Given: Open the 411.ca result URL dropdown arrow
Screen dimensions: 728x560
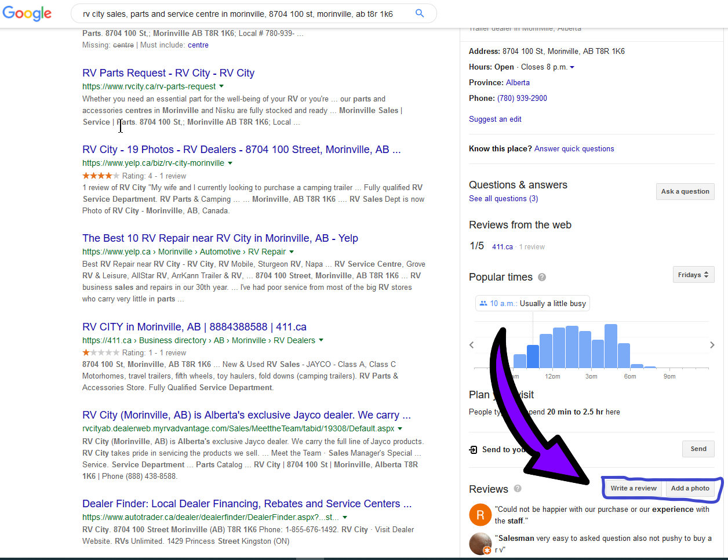Looking at the screenshot, I should point(321,340).
